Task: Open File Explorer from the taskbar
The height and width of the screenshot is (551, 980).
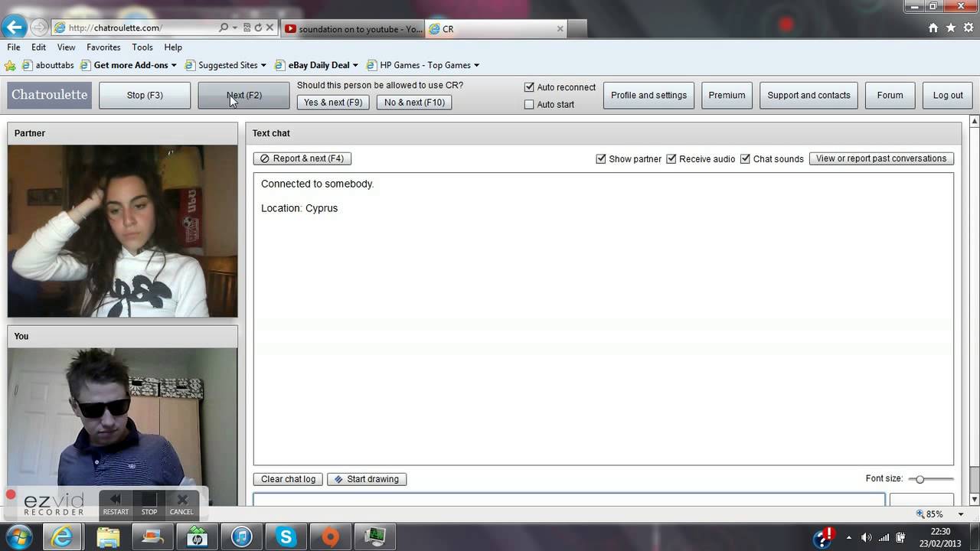Action: coord(108,537)
